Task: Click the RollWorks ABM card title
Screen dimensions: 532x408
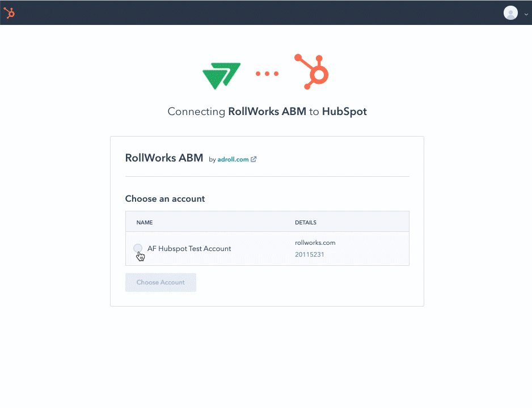Action: click(164, 158)
